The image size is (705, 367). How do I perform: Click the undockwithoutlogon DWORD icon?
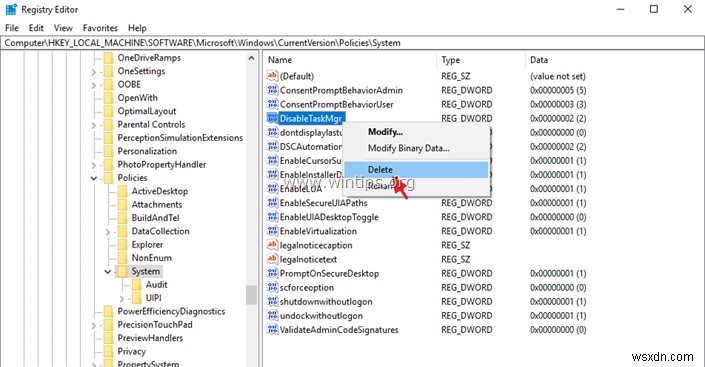[x=272, y=315]
